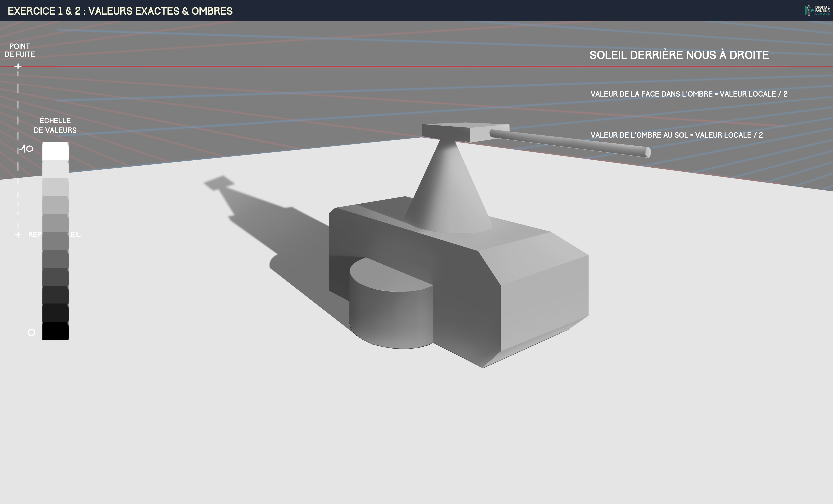Click the 'ÉCHELLE DE VALEURS' label
Screen dimensions: 833x504
click(x=55, y=125)
